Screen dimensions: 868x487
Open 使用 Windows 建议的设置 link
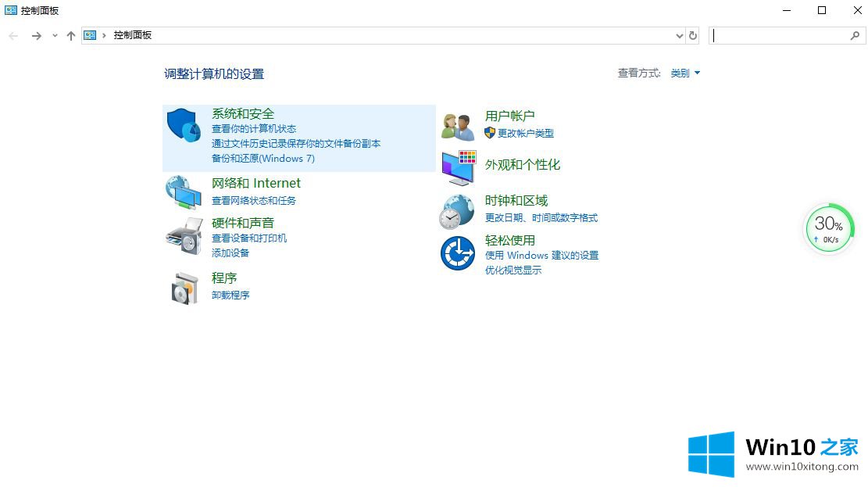[x=542, y=256]
